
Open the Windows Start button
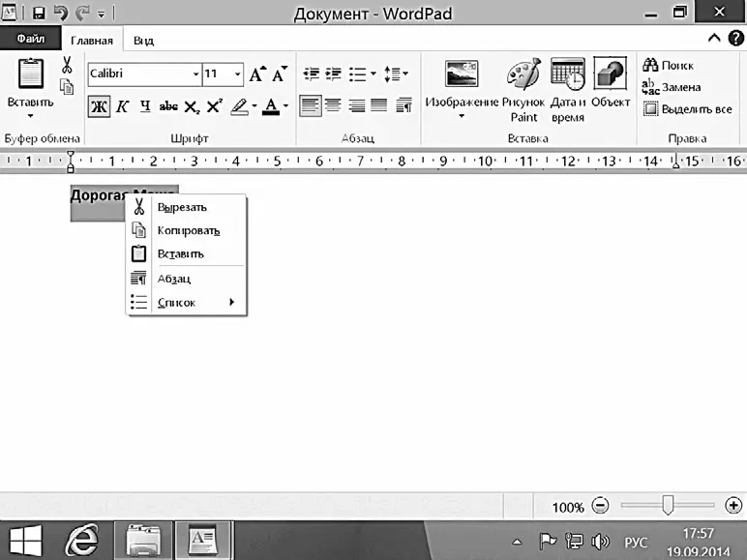[x=25, y=541]
